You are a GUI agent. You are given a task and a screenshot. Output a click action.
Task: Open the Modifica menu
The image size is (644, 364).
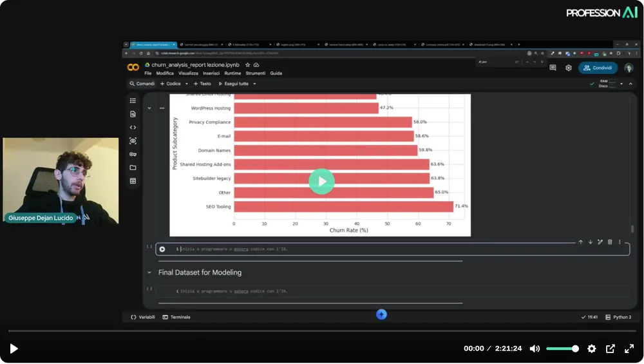(165, 73)
